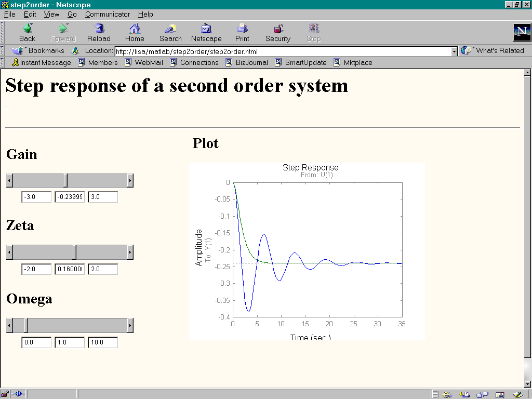The image size is (532, 399).
Task: Open Composer from the component bar
Action: pyautogui.click(x=518, y=395)
